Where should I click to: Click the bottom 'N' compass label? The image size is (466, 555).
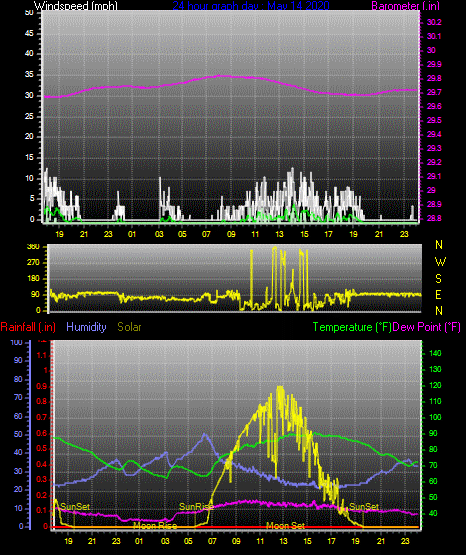click(439, 311)
